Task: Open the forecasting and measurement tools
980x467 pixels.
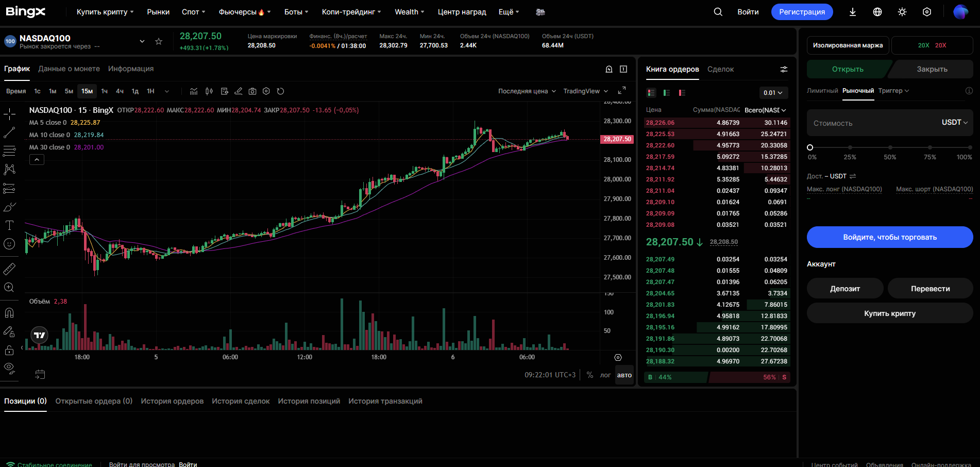Action: (9, 188)
